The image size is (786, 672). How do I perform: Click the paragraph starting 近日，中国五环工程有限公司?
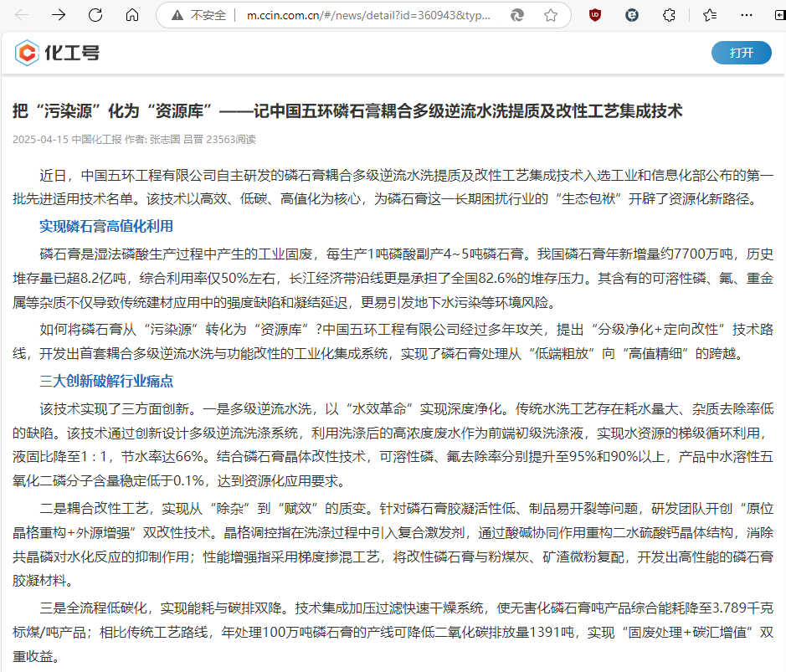pos(393,187)
